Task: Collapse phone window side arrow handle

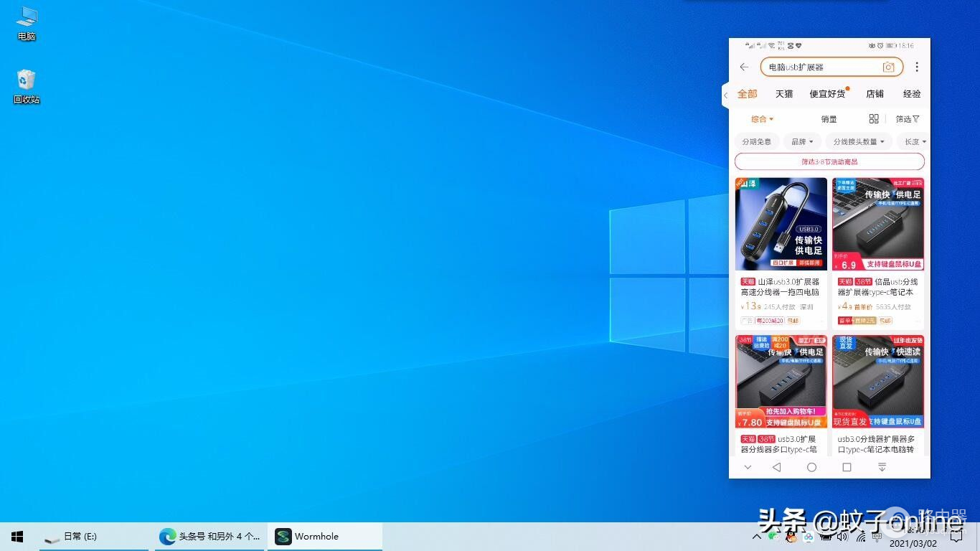Action: [725, 95]
